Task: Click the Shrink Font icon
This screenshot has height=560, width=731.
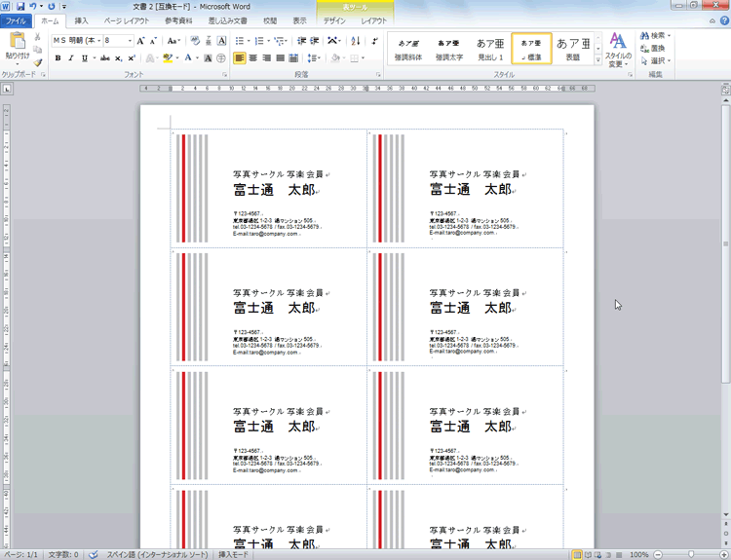Action: (x=153, y=41)
